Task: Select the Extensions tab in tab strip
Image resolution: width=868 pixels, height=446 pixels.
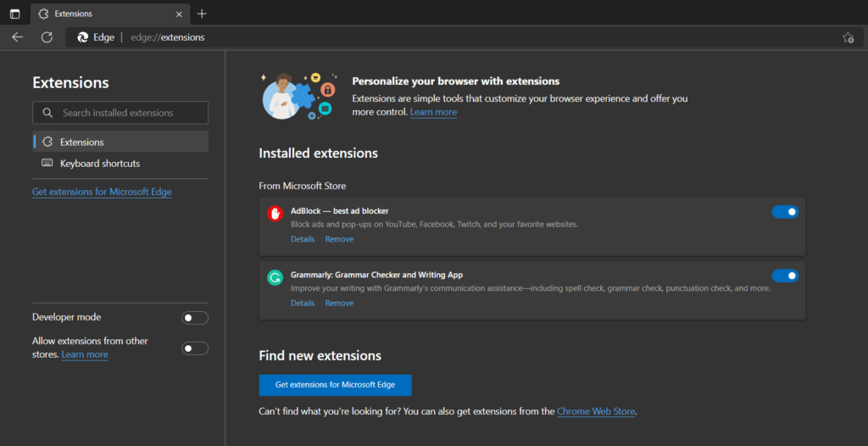Action: pos(109,14)
